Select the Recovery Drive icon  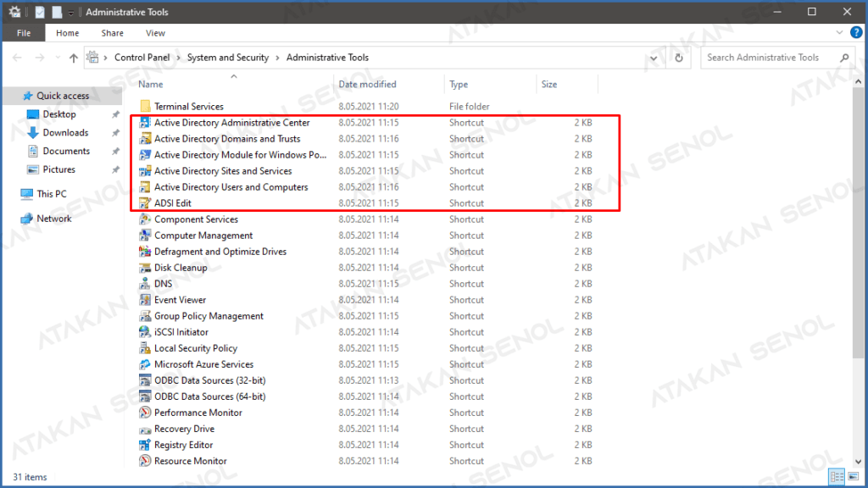[145, 429]
